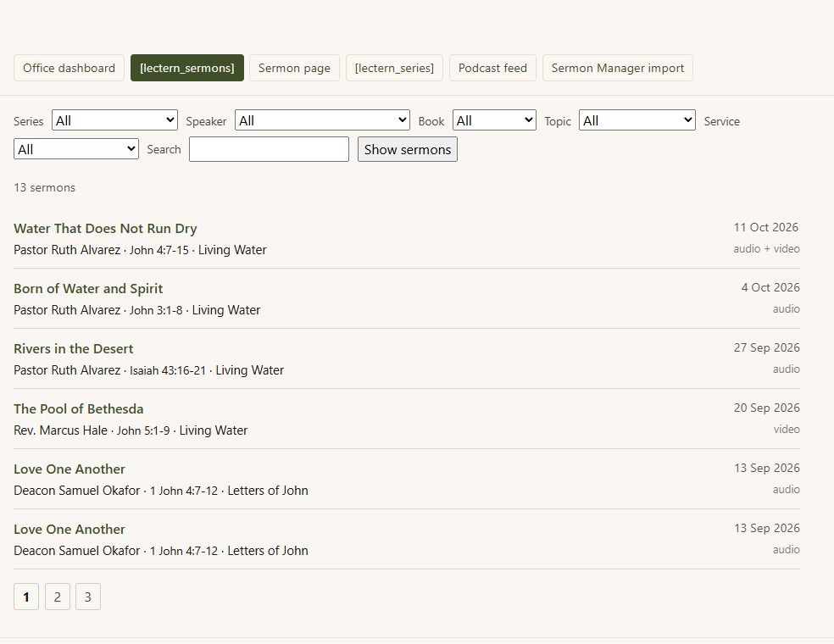Select the [lectern_sermons] tab

coord(187,68)
